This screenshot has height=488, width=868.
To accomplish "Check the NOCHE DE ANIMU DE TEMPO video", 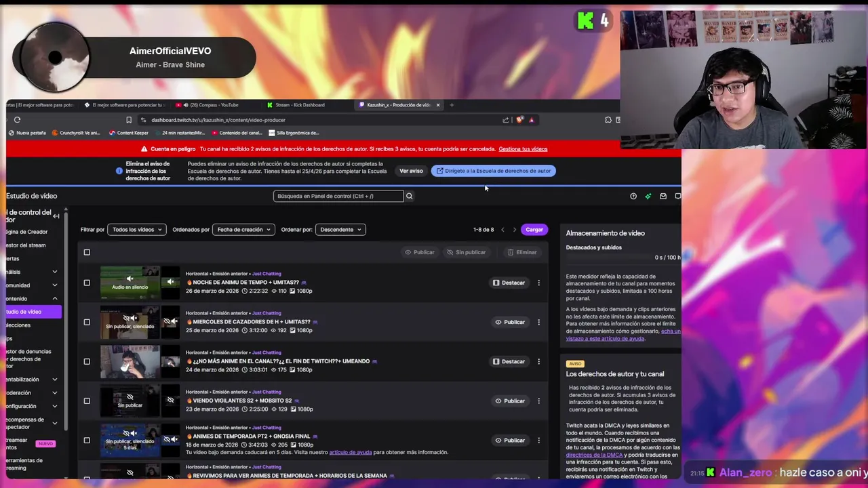I will [x=87, y=283].
